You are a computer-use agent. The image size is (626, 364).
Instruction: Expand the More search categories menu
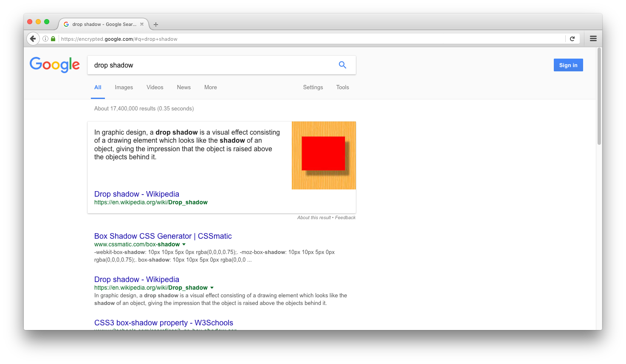(210, 87)
